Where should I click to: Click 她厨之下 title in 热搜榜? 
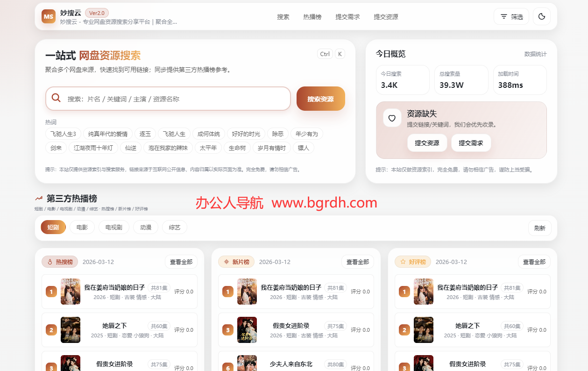(x=114, y=326)
